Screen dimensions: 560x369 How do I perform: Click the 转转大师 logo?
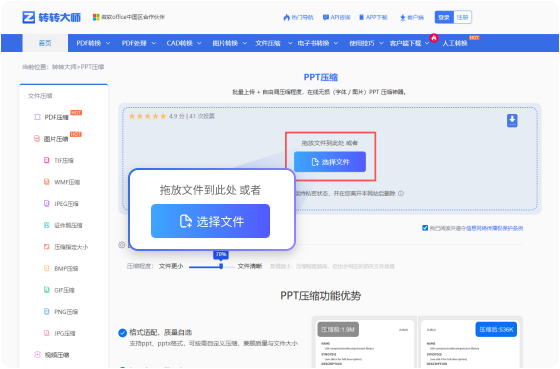click(x=51, y=17)
